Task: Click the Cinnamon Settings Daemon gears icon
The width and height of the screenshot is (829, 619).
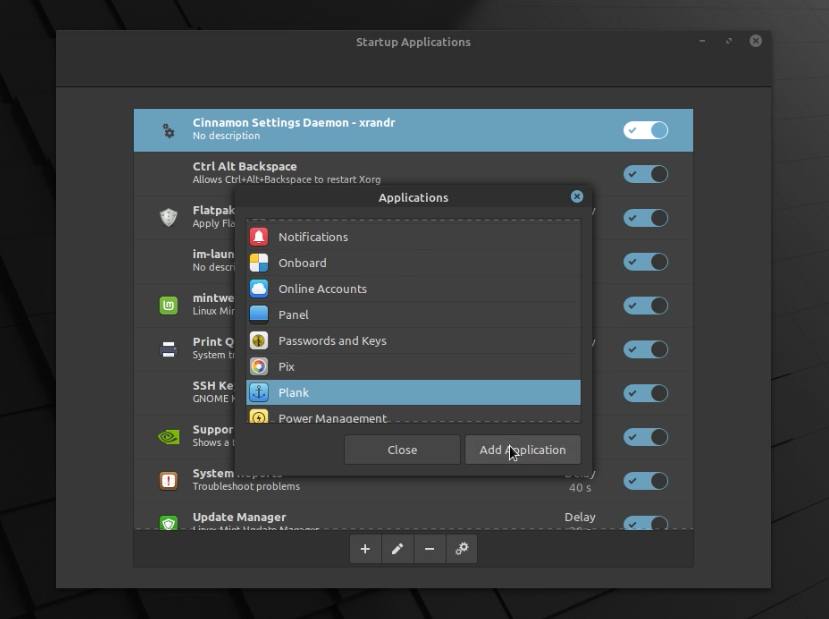Action: tap(168, 130)
